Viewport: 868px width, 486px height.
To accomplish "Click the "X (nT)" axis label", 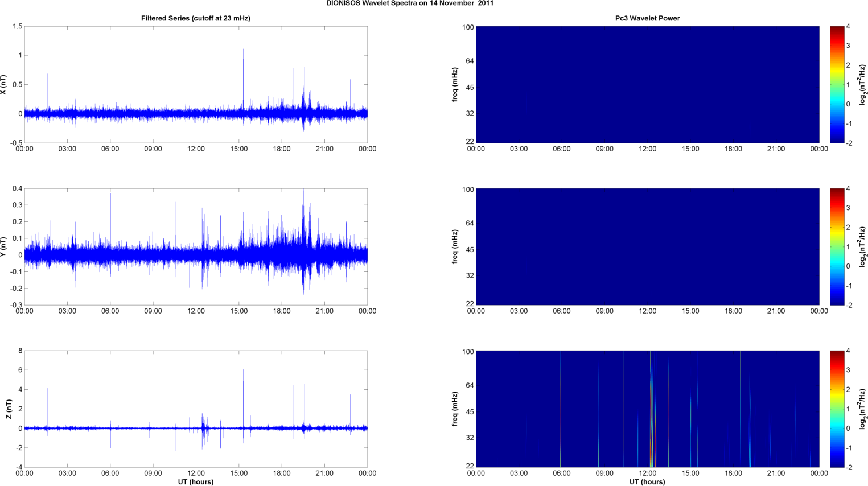I will tap(4, 85).
